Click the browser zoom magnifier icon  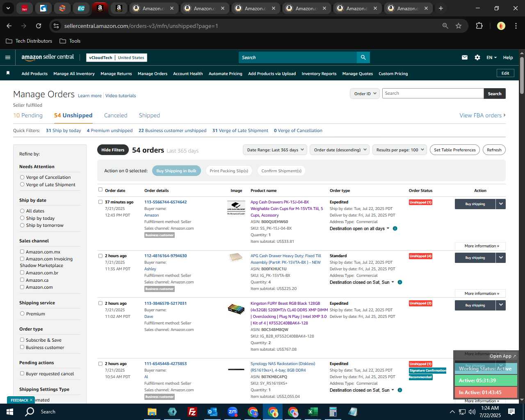(x=445, y=26)
